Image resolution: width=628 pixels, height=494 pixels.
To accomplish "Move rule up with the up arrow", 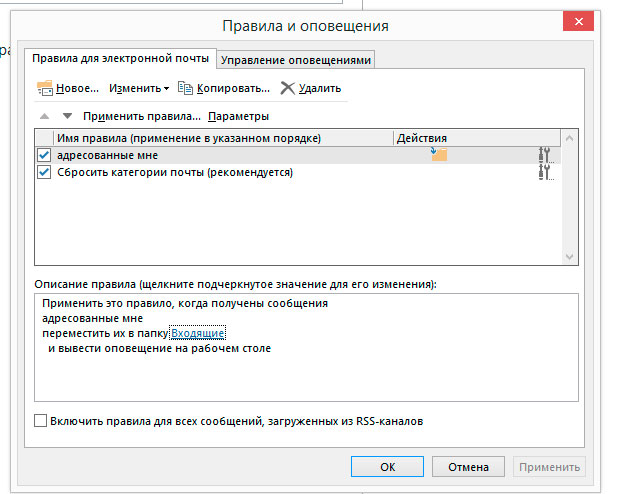I will [44, 116].
